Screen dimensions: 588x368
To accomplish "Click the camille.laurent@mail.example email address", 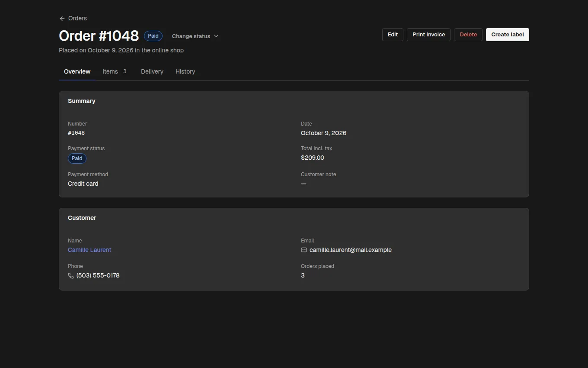I will [x=351, y=250].
